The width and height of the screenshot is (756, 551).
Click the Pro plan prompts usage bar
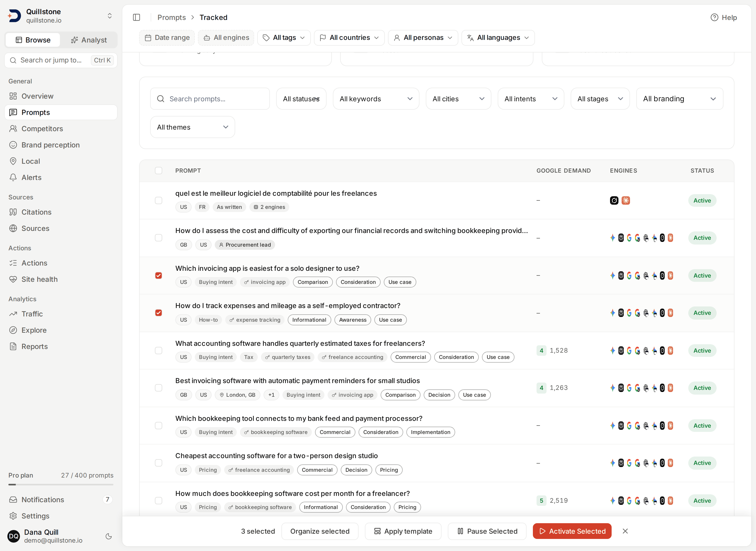(61, 484)
